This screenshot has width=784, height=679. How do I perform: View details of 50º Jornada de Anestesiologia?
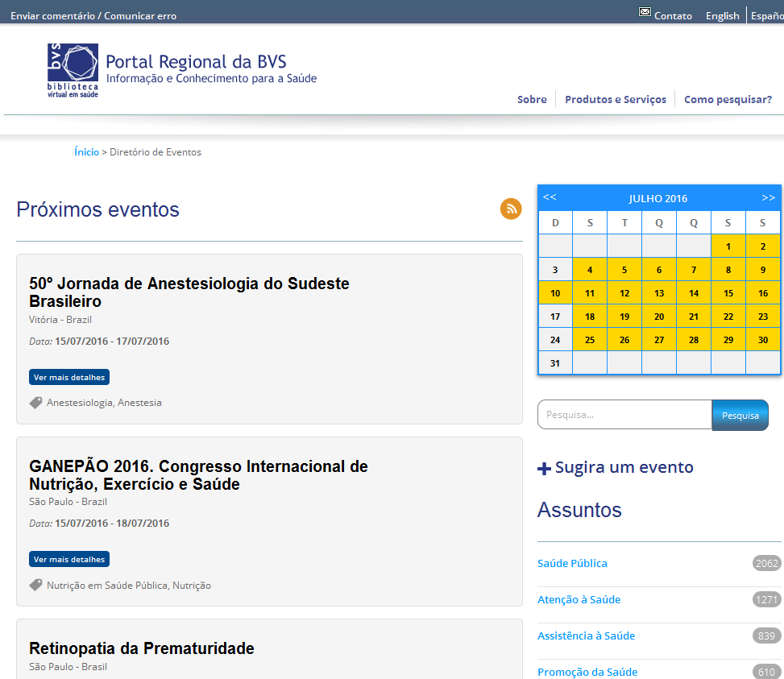point(69,377)
